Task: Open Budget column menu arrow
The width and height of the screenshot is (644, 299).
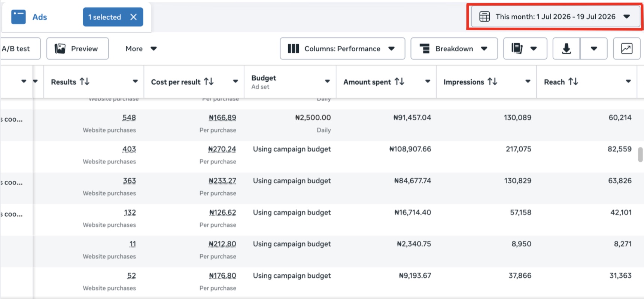Action: [327, 81]
